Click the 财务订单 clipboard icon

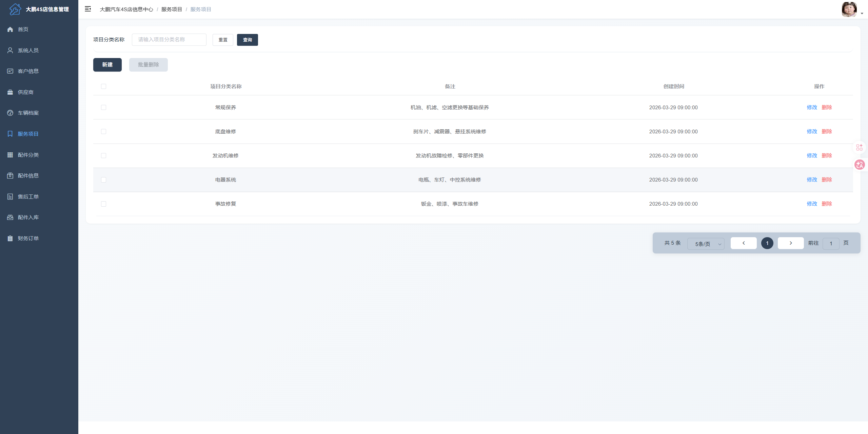10,239
